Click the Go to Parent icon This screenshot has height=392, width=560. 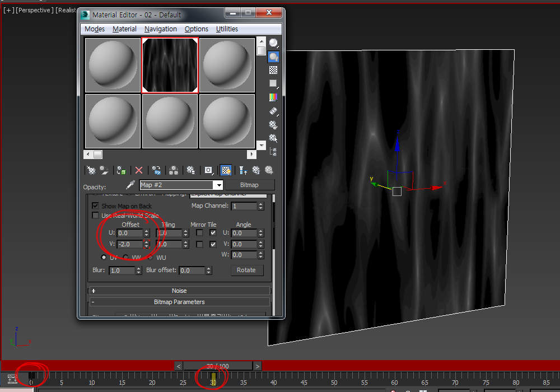[x=256, y=170]
